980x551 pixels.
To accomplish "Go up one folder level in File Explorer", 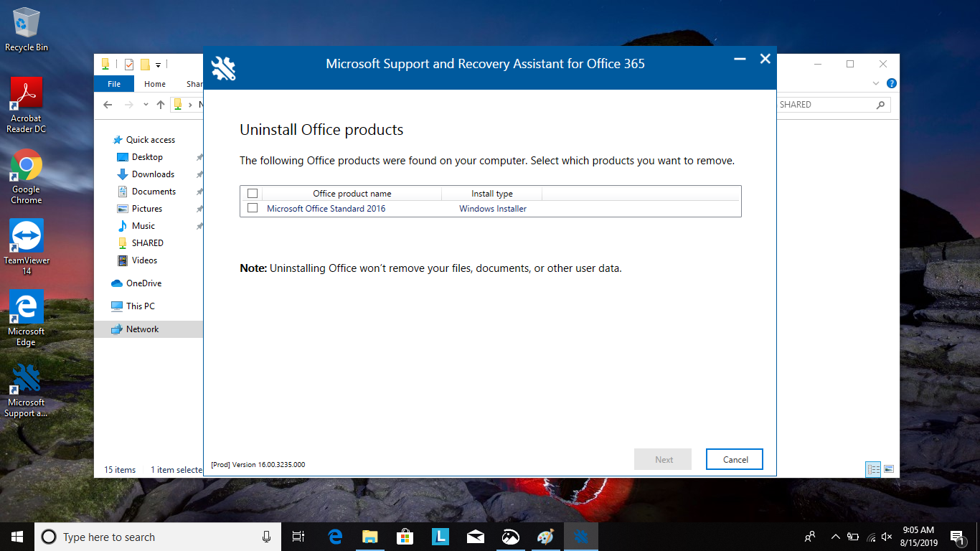I will [x=160, y=105].
